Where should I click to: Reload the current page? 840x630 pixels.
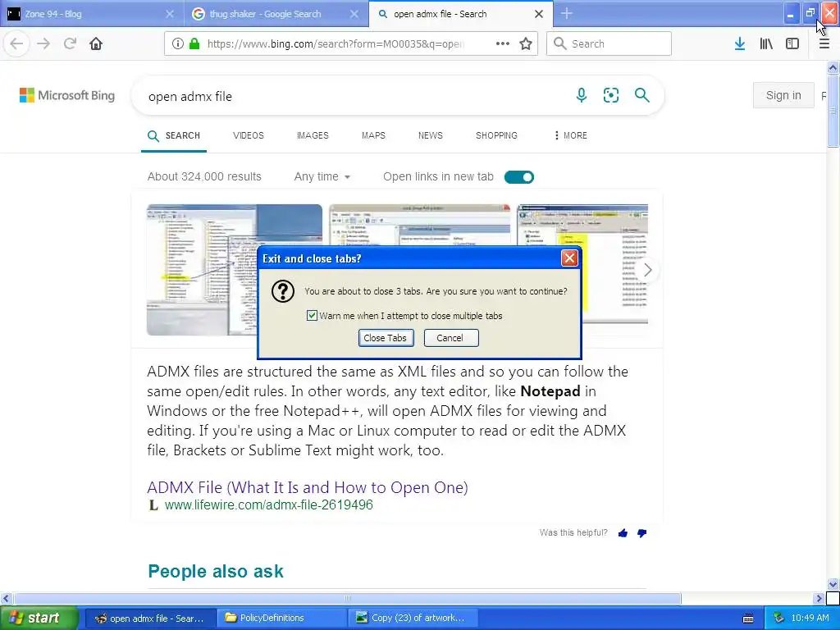pos(70,44)
